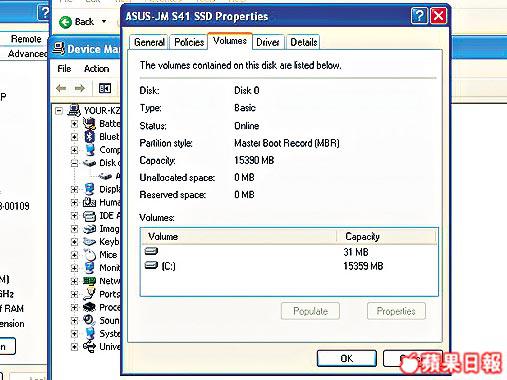This screenshot has height=380, width=507.
Task: Expand the Keyboards node
Action: coord(74,242)
